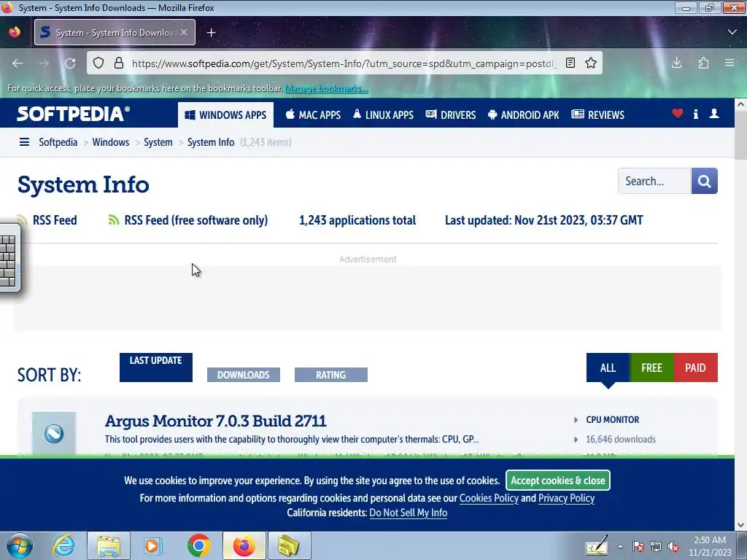This screenshot has width=747, height=560.
Task: Open the Firefox View icon
Action: [x=15, y=32]
